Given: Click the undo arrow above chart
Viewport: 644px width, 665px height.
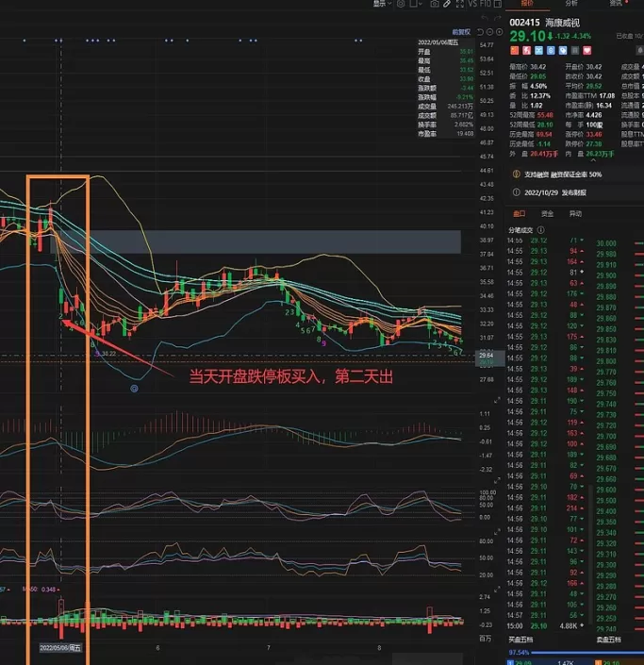Looking at the screenshot, I should (485, 18).
